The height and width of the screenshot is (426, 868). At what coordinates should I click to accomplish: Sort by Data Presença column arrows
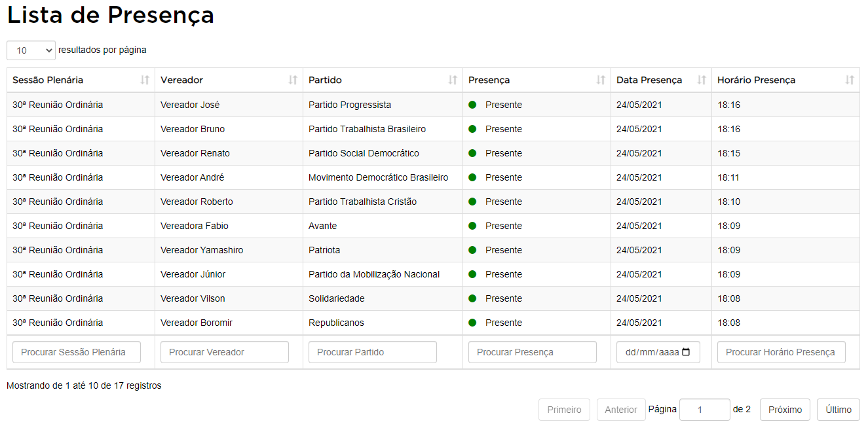pyautogui.click(x=702, y=80)
